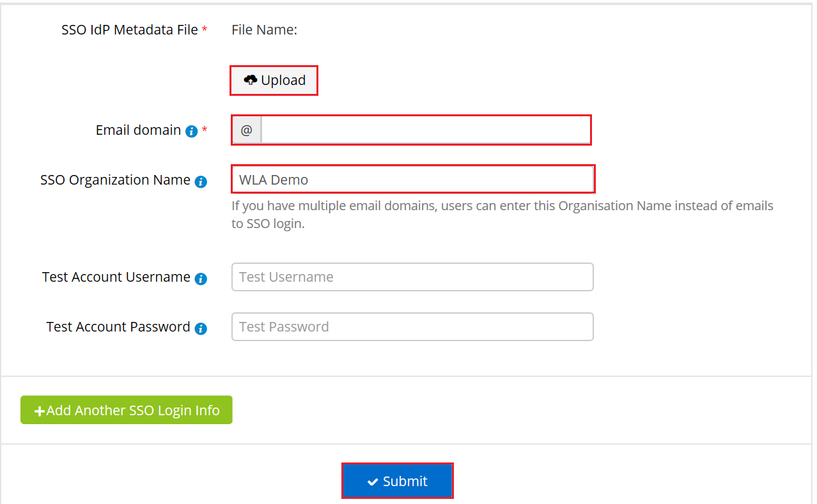The height and width of the screenshot is (504, 817).
Task: Click the info icon next to Test Account Password
Action: (201, 328)
